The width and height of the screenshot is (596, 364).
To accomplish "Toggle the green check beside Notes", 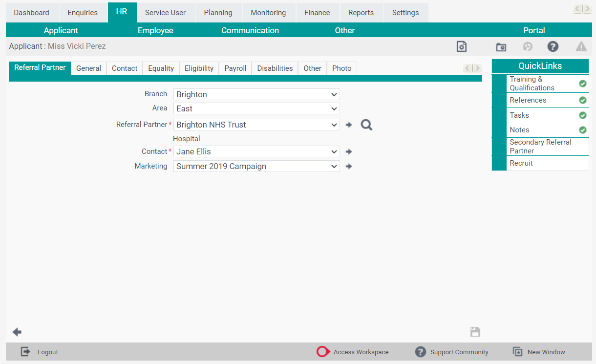I will point(582,129).
